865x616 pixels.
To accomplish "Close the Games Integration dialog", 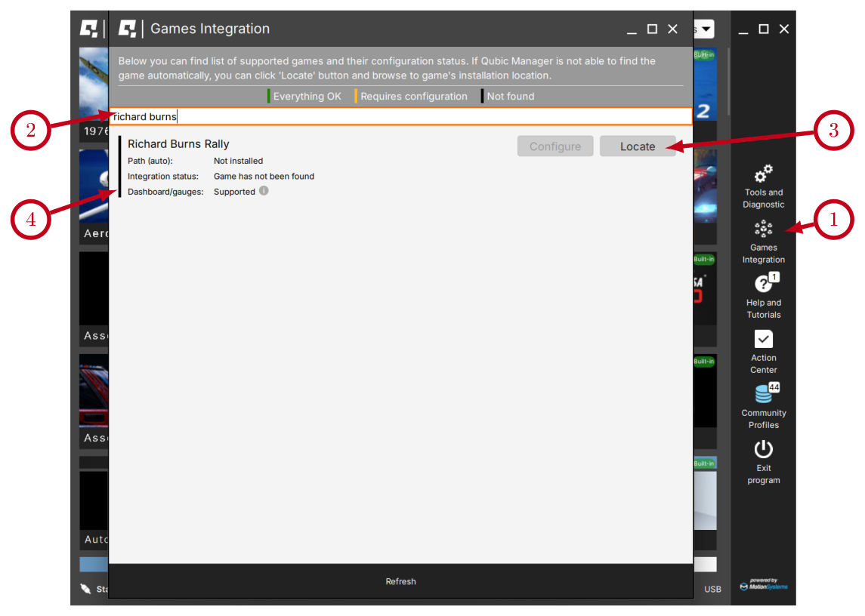I will pos(672,29).
